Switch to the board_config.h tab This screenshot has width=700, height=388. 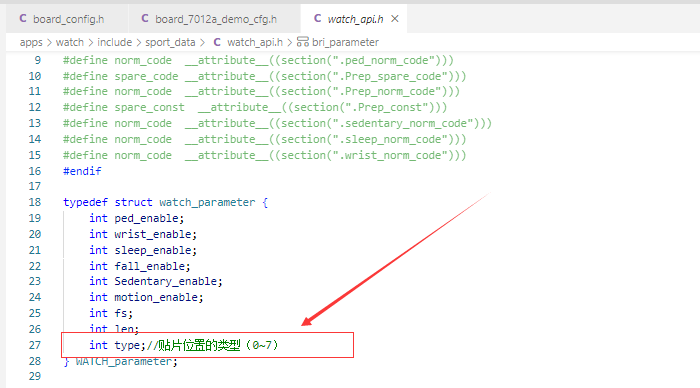(62, 19)
